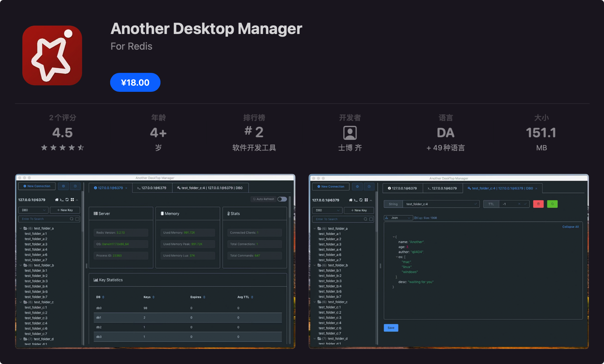
Task: Click the 4.5 star rating row
Action: (x=62, y=148)
